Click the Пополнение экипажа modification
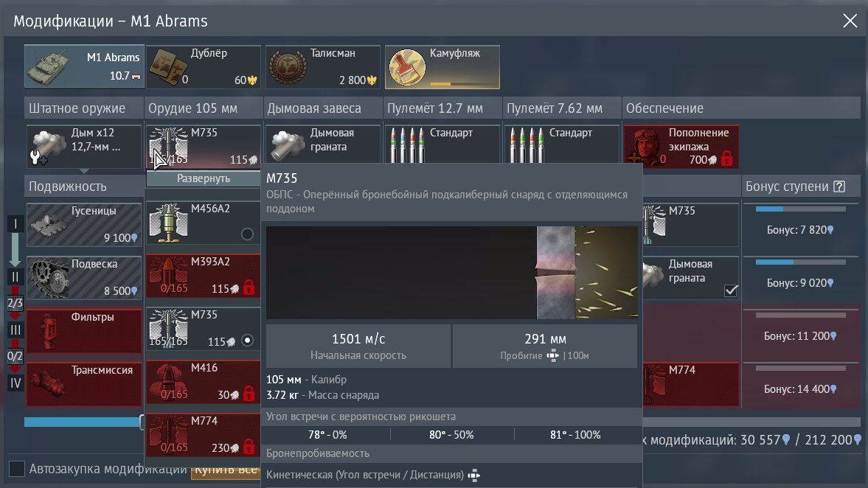 point(681,146)
